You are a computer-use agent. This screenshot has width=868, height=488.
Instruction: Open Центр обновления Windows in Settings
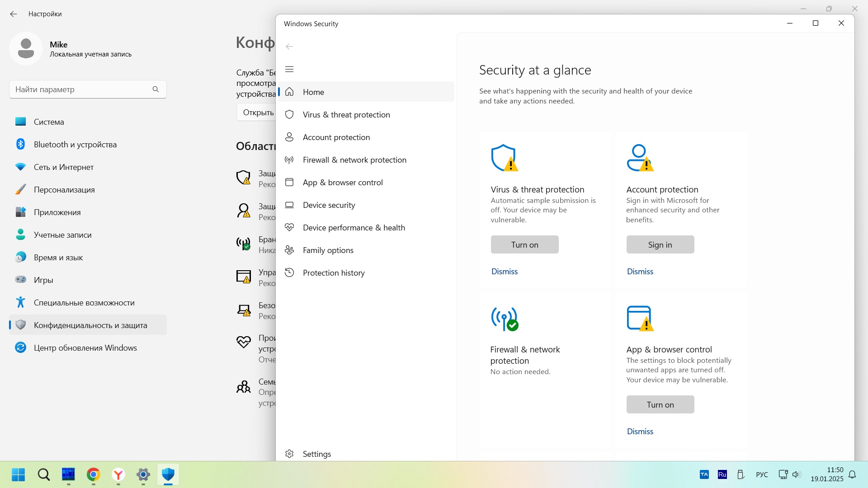[85, 348]
